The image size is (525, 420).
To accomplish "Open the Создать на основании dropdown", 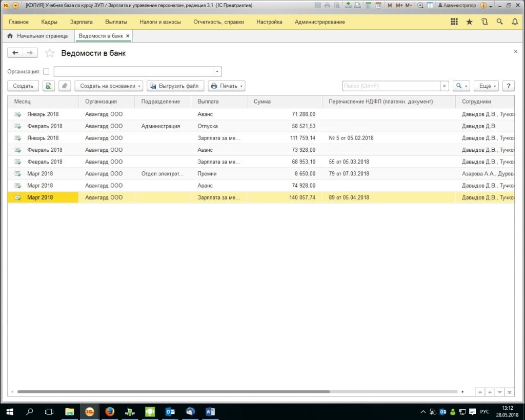I will pyautogui.click(x=109, y=86).
